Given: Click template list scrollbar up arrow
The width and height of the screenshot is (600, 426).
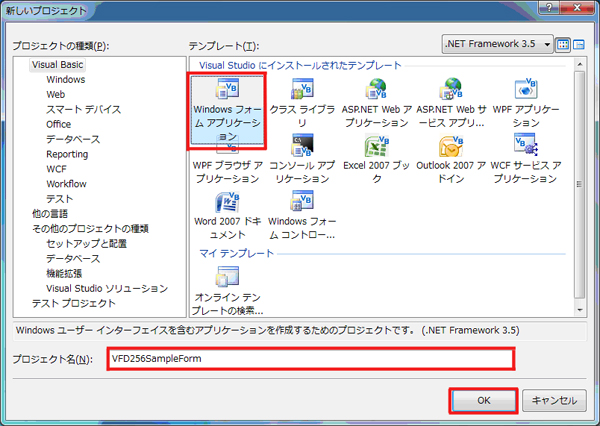Looking at the screenshot, I should 580,64.
